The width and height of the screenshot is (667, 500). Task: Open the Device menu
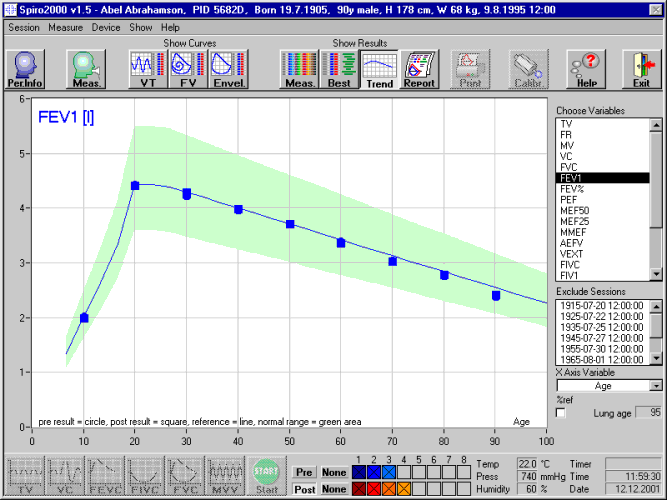(x=106, y=27)
